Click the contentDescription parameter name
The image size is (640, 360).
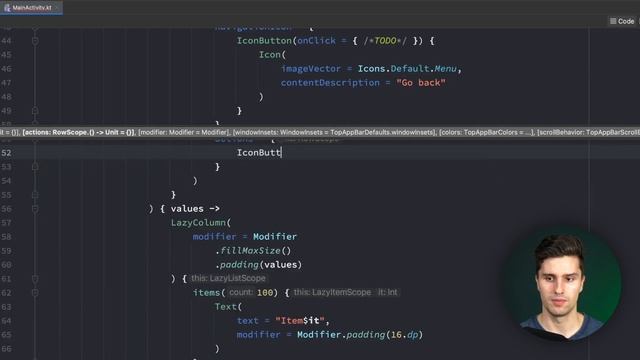(x=330, y=82)
